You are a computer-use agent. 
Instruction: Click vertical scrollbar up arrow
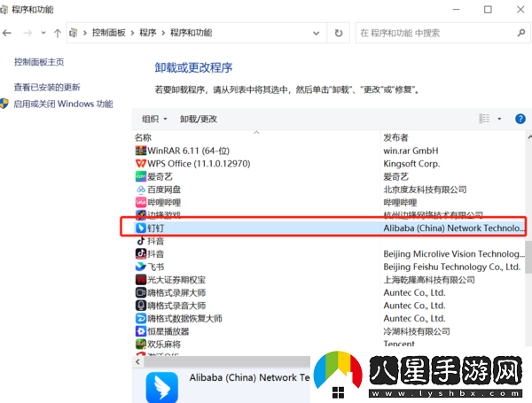[529, 137]
